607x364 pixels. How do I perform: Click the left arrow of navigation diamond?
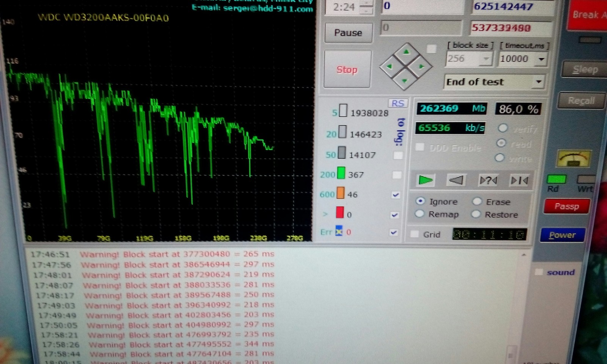point(389,66)
